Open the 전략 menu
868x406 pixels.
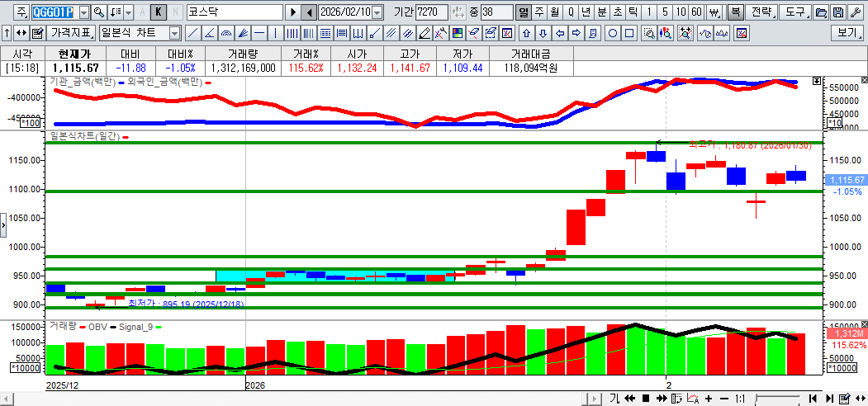pos(763,12)
